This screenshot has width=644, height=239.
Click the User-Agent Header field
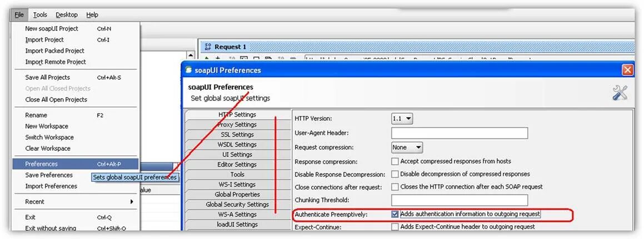coord(460,133)
